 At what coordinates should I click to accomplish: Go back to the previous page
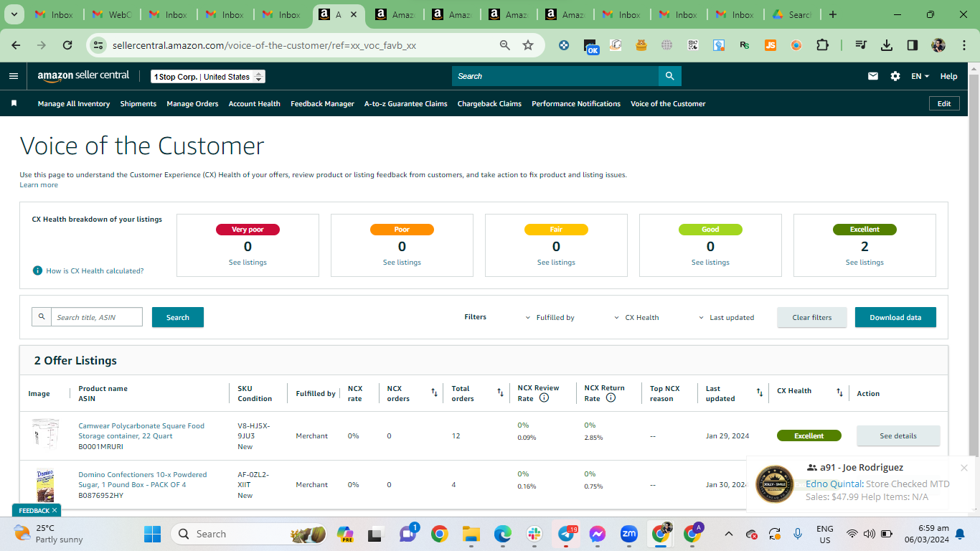click(16, 45)
